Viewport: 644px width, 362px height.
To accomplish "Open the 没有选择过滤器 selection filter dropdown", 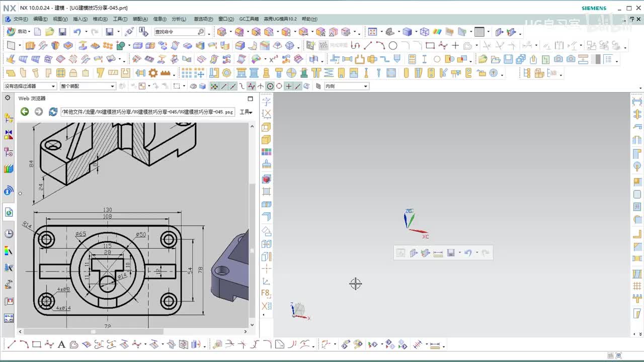I will 30,86.
